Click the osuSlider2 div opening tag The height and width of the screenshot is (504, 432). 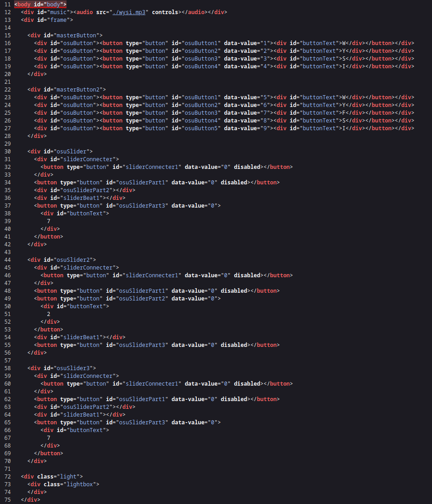(x=62, y=260)
